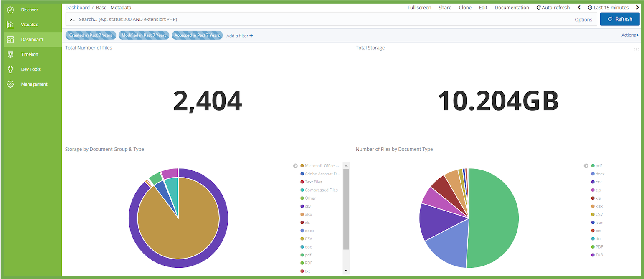Collapse legend of Number of Files pie chart
Viewport: 644px width, 279px height.
point(586,166)
